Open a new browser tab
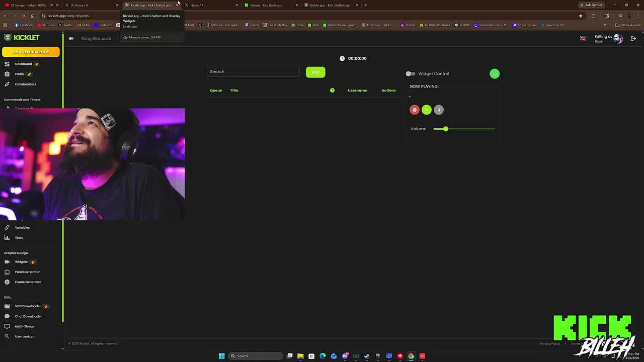 (x=366, y=5)
